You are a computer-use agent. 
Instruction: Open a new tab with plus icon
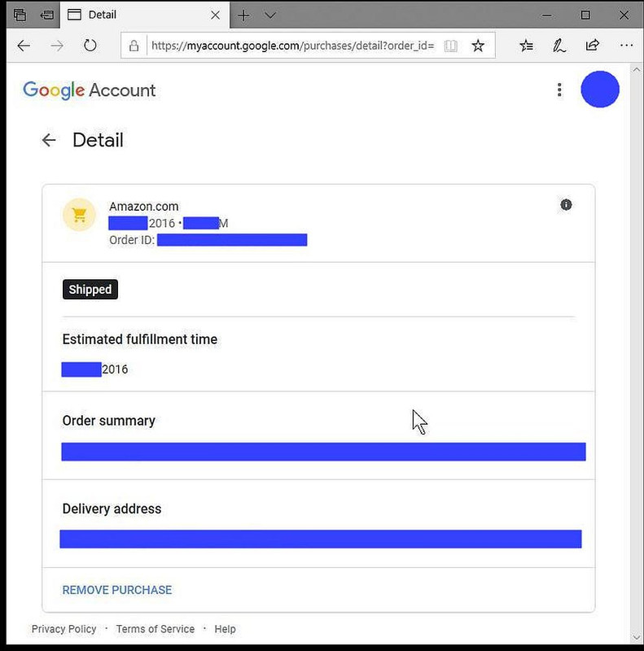click(x=243, y=15)
